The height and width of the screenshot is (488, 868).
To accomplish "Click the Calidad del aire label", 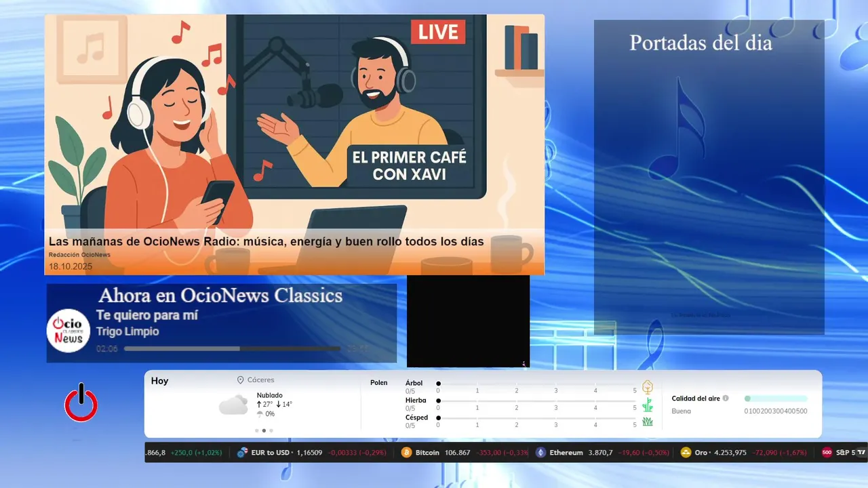I will [696, 399].
